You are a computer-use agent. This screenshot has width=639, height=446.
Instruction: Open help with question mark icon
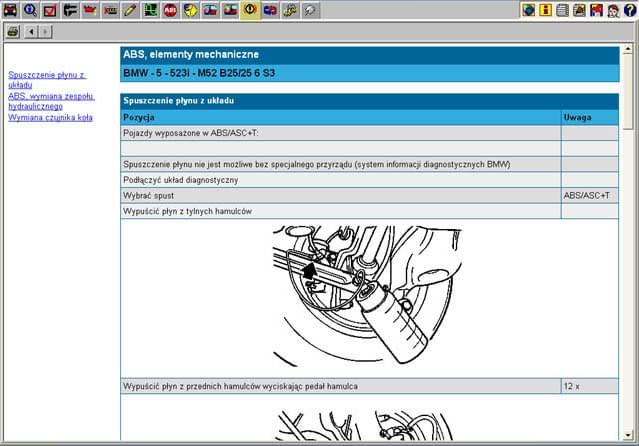(630, 10)
